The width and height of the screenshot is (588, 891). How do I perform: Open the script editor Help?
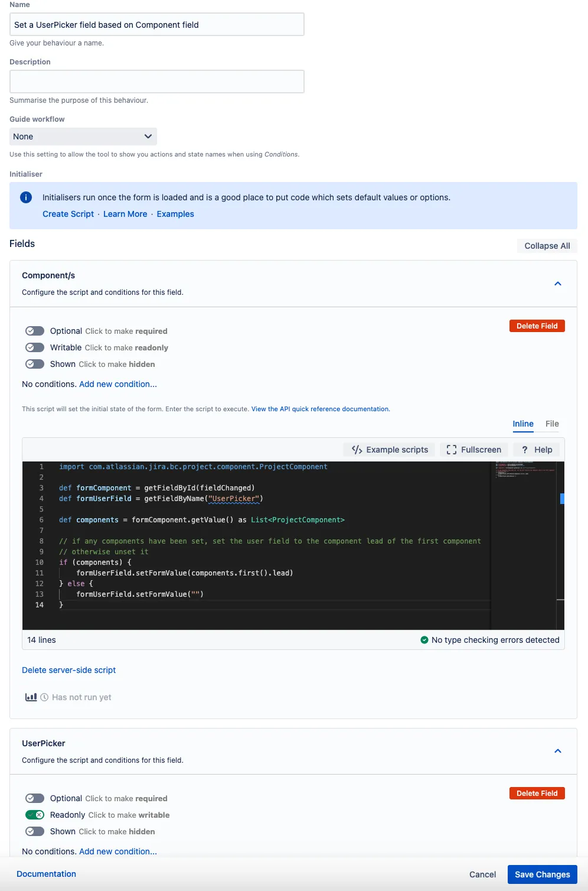(x=537, y=450)
